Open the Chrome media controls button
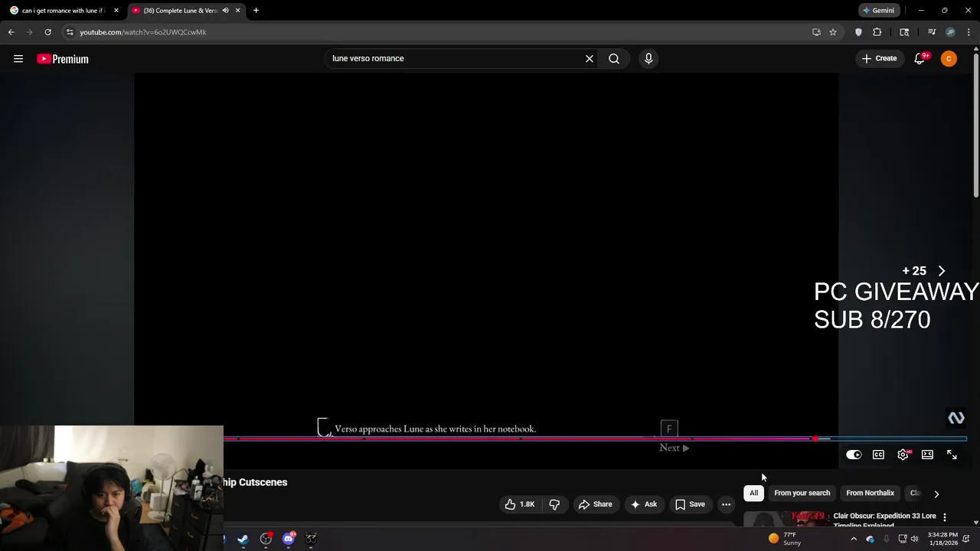Screen dimensions: 980x551 [x=932, y=32]
